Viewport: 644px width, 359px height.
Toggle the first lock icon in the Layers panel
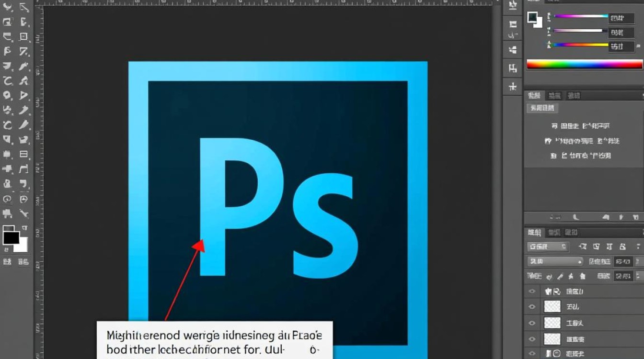549,276
